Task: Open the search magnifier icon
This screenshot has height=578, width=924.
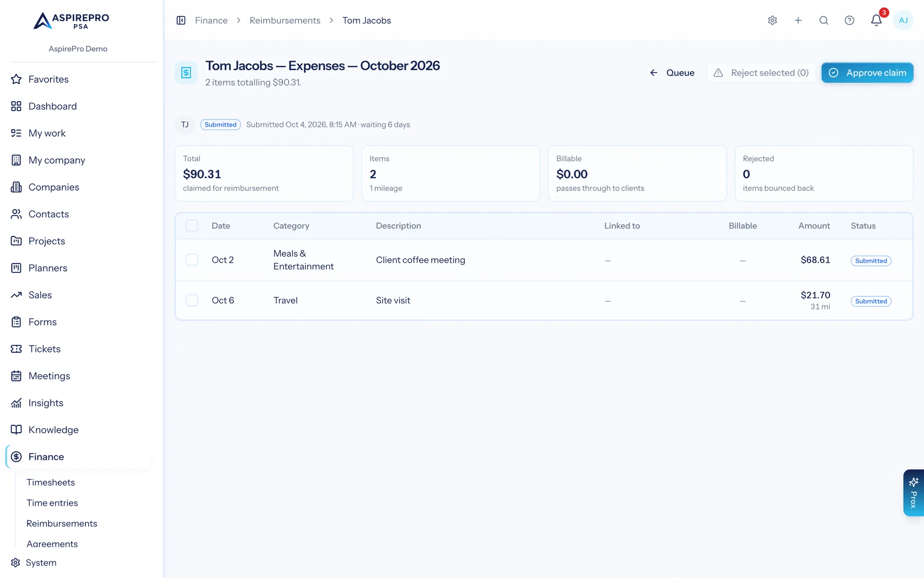Action: point(824,20)
